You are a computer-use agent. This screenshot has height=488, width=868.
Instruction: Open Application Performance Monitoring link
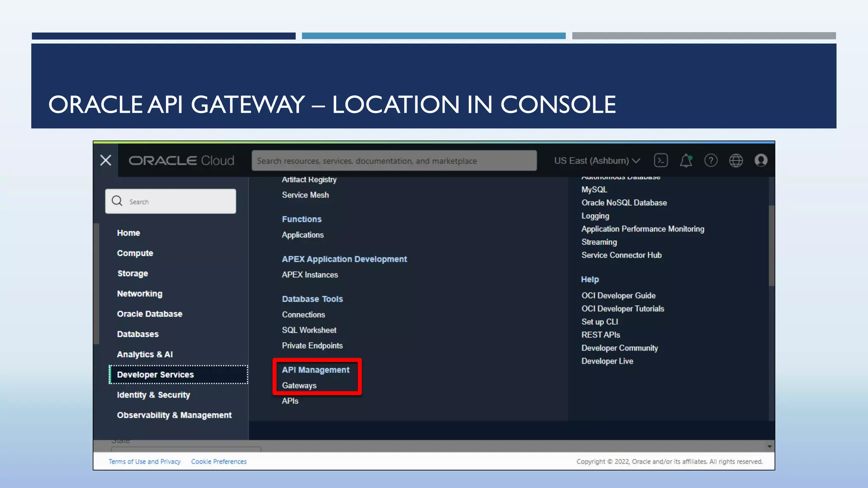[643, 229]
